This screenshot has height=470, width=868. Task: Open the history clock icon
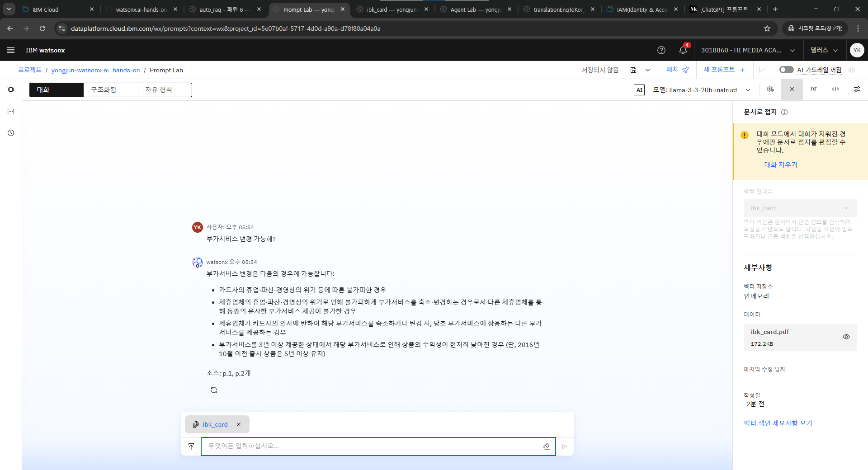pos(11,133)
